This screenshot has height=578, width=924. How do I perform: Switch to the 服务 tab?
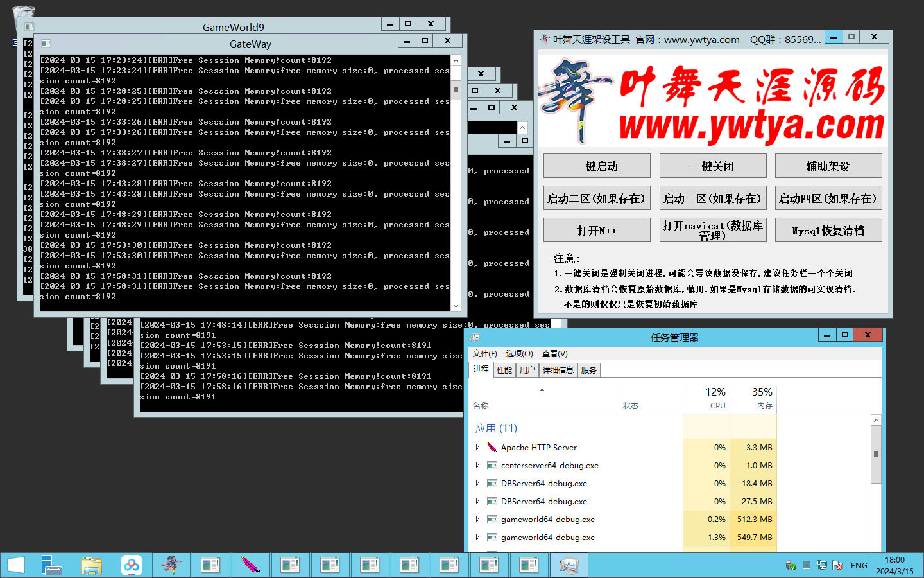tap(588, 371)
